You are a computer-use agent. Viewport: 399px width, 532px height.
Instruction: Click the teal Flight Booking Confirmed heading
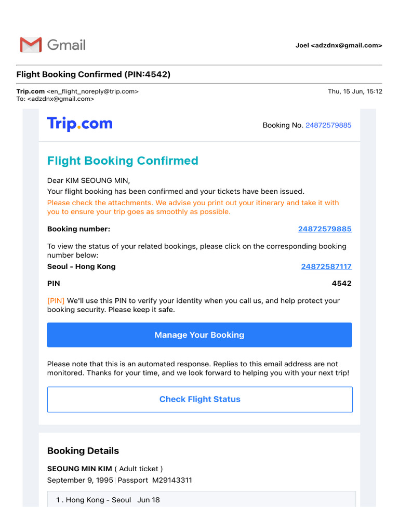pos(123,161)
